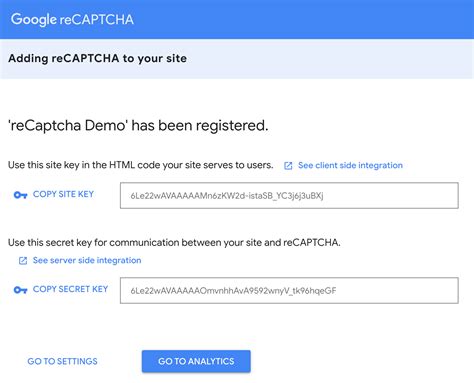Click the word Google in the blue banner

[34, 20]
